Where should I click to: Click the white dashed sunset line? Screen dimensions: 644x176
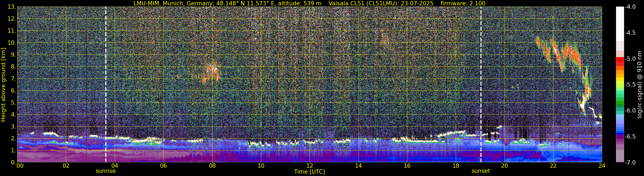(x=481, y=84)
